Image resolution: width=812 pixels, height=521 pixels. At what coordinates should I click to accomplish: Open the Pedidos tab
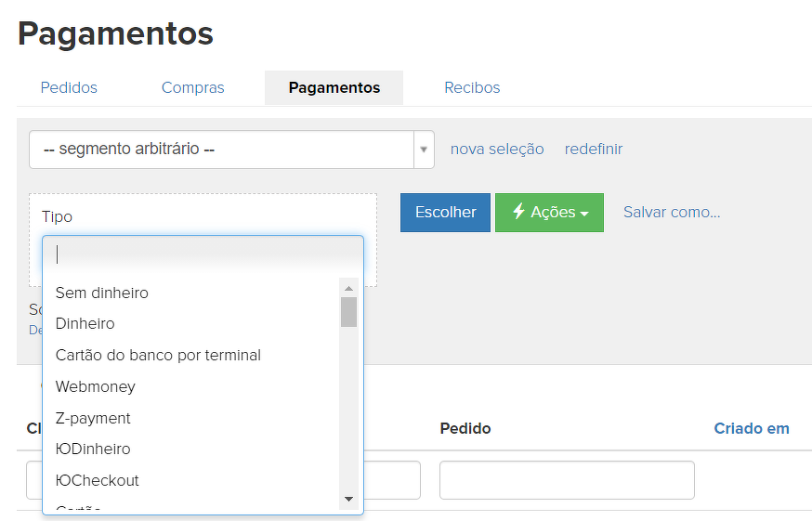click(x=69, y=87)
